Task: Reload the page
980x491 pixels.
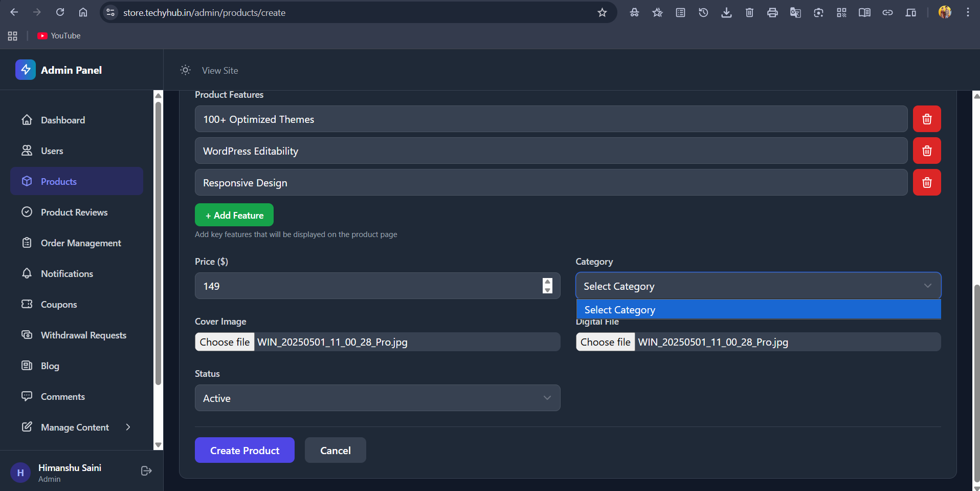Action: pyautogui.click(x=60, y=12)
